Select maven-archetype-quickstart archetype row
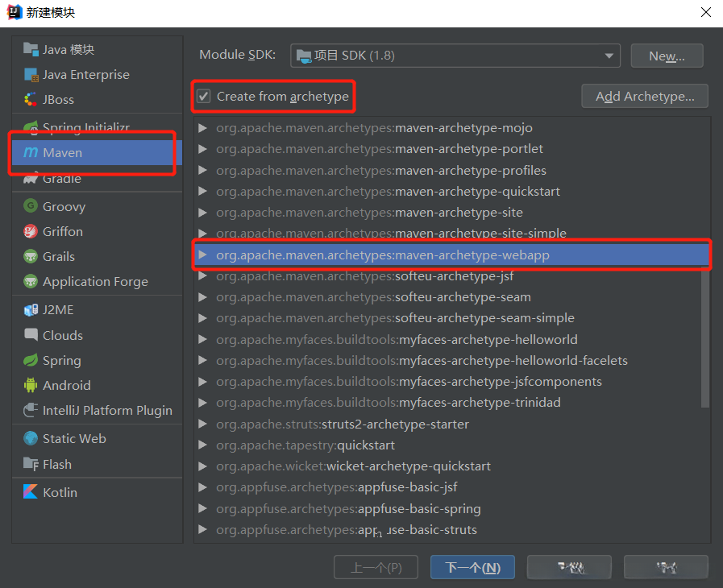 click(451, 191)
